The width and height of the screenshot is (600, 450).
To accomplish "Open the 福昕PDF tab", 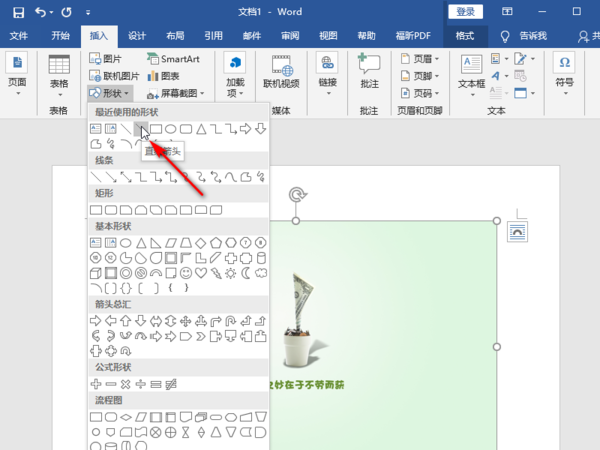I will (413, 36).
